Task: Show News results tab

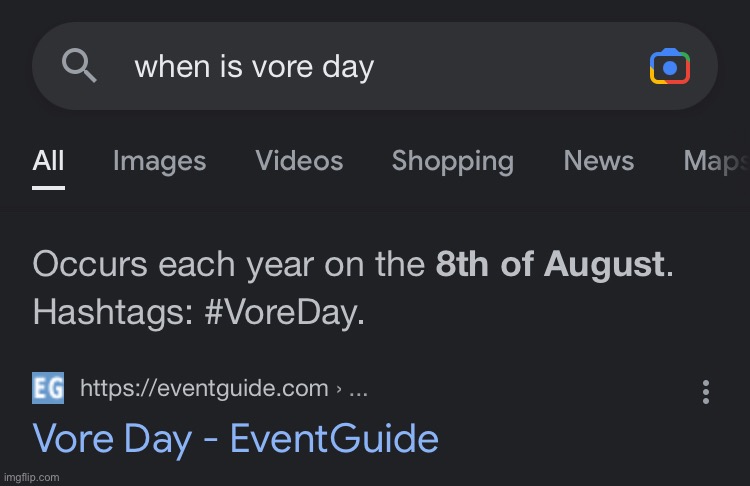Action: click(x=598, y=161)
